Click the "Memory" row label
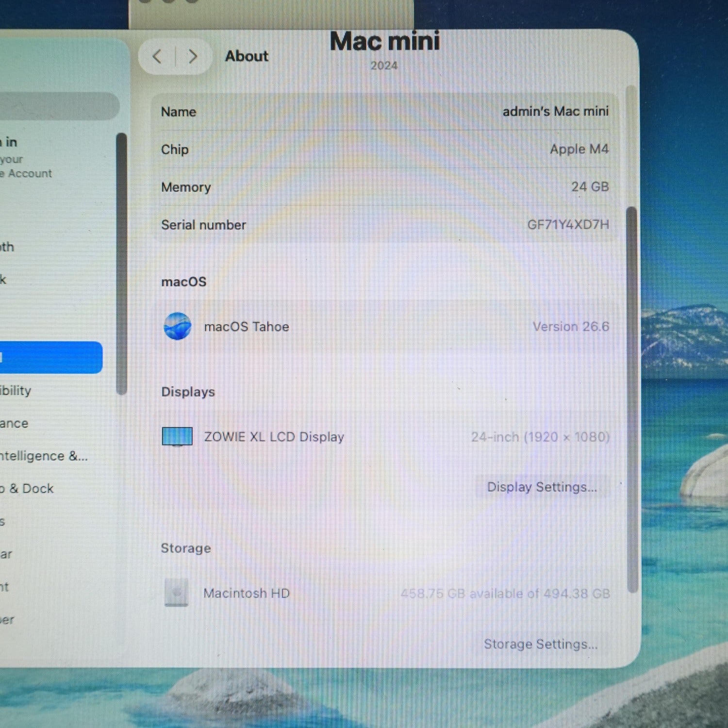 186,187
